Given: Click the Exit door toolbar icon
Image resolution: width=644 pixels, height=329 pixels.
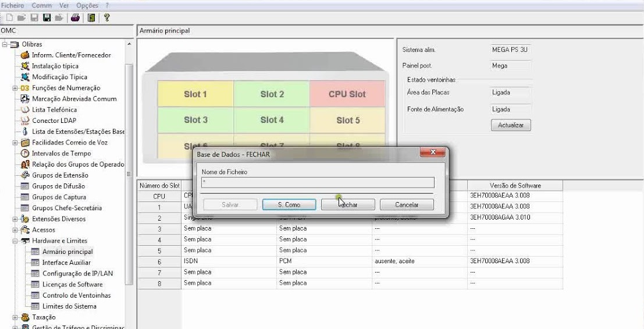Looking at the screenshot, I should (x=91, y=17).
